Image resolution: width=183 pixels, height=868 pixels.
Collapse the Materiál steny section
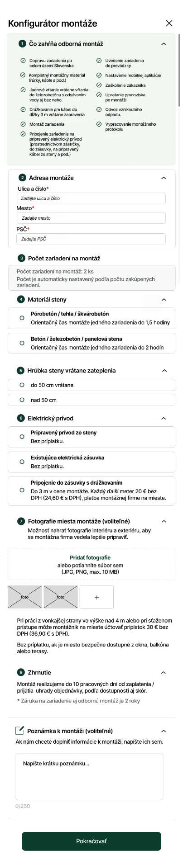tap(164, 299)
